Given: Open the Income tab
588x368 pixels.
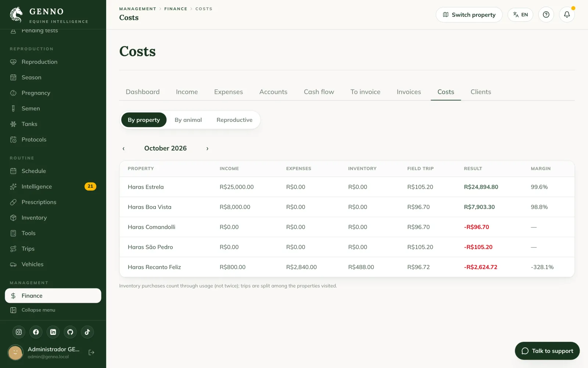Looking at the screenshot, I should (187, 92).
